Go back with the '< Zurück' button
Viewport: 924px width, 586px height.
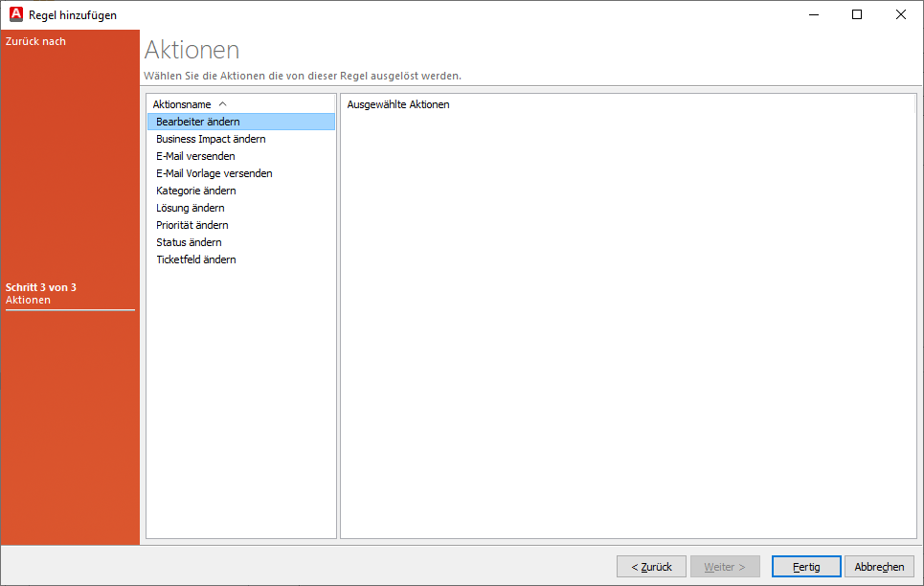coord(651,567)
